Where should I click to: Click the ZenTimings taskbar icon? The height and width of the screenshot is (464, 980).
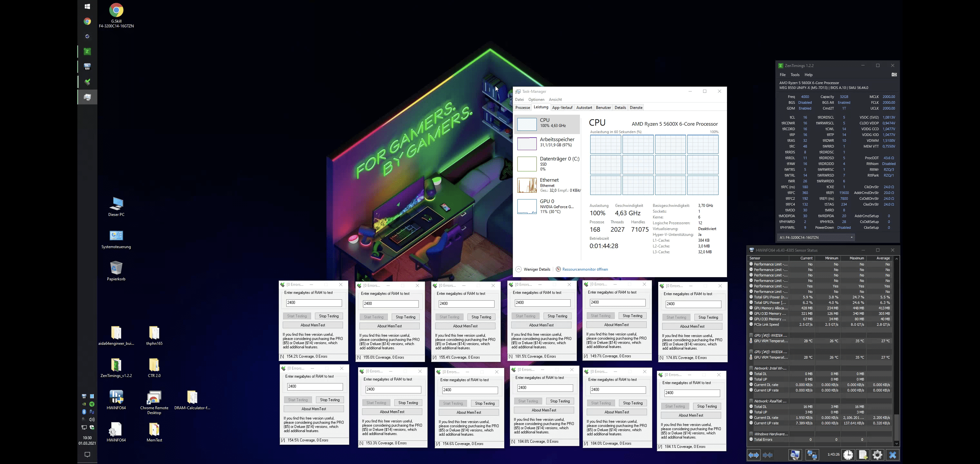coord(87,51)
